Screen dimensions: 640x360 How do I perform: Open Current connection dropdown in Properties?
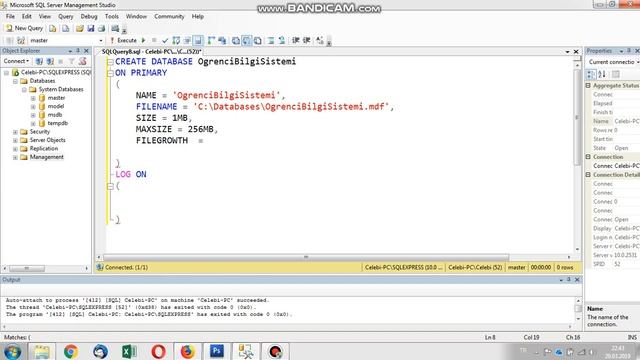click(x=613, y=62)
